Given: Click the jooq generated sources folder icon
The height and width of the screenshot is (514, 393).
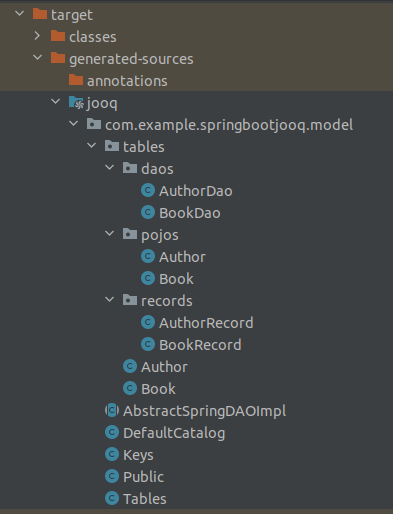Looking at the screenshot, I should click(76, 103).
